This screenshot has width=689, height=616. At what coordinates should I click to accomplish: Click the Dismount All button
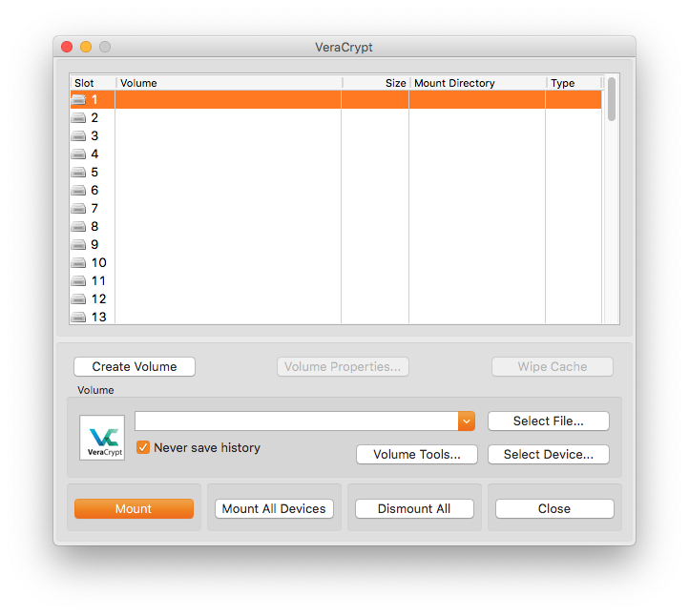click(x=414, y=509)
